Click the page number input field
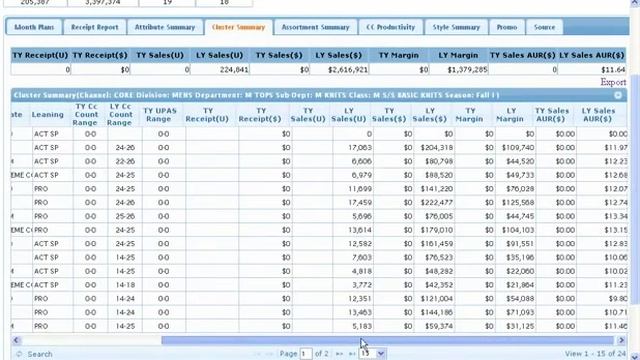640x360 pixels. click(x=306, y=354)
